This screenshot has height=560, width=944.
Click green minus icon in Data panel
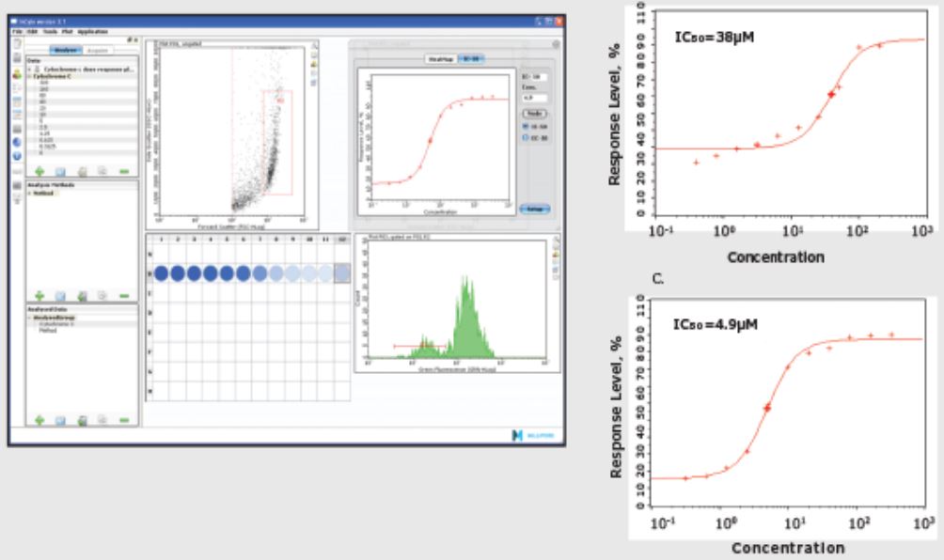124,171
